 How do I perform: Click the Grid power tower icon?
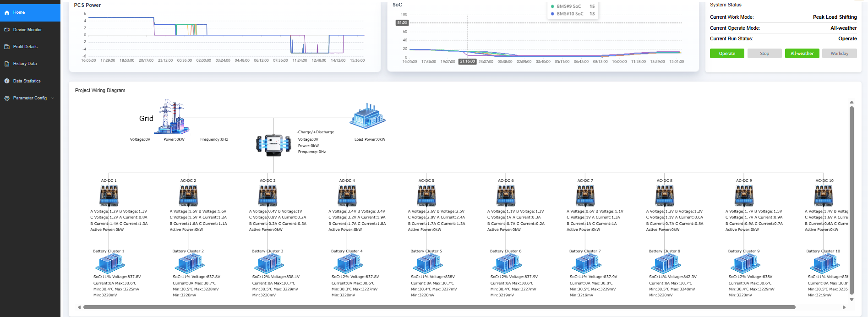click(171, 117)
